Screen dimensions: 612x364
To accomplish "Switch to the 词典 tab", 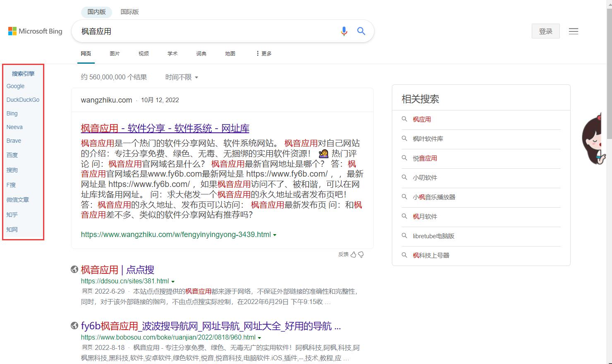I will point(202,54).
